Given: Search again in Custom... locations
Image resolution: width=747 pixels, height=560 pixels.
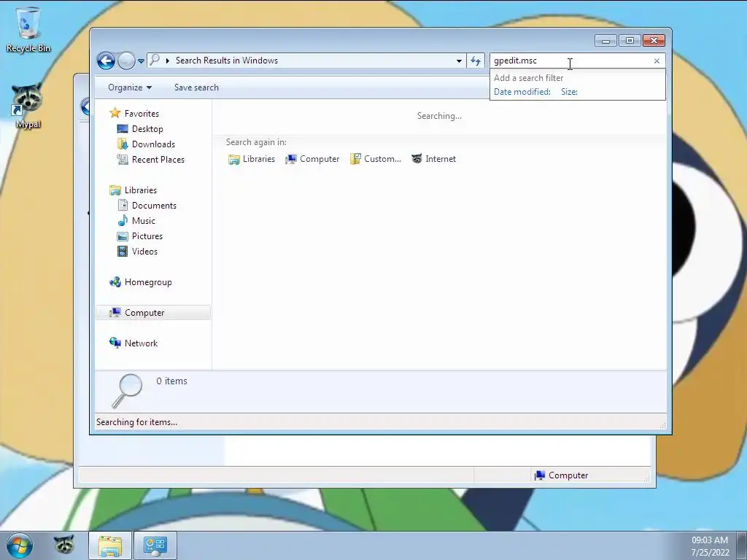Looking at the screenshot, I should pos(376,159).
